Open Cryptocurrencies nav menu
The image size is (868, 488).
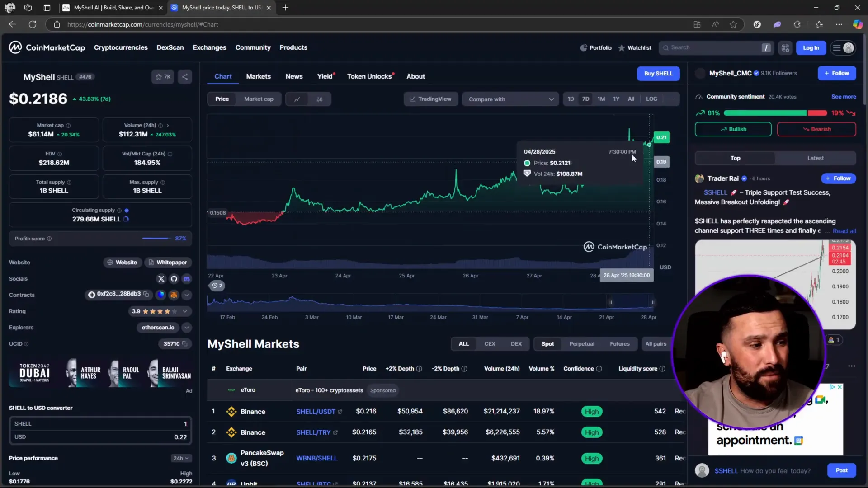tap(121, 47)
